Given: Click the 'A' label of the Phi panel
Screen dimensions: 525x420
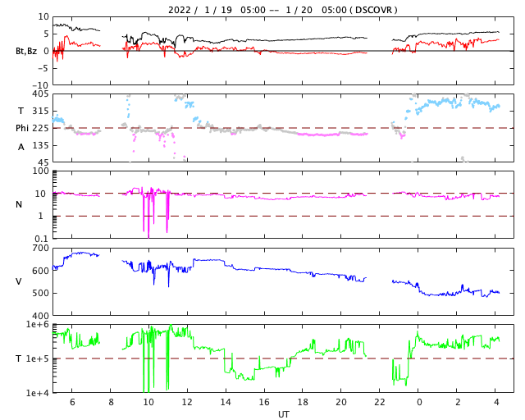Looking at the screenshot, I should (21, 147).
